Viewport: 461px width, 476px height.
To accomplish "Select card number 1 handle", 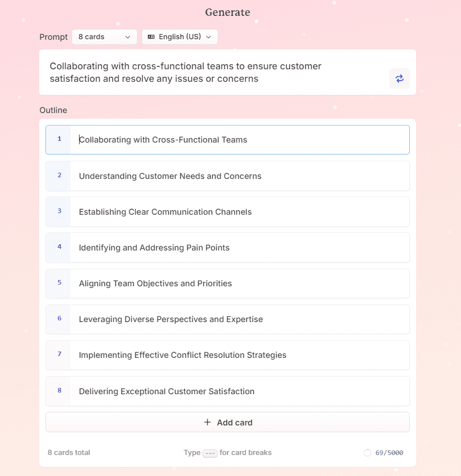I will [59, 140].
